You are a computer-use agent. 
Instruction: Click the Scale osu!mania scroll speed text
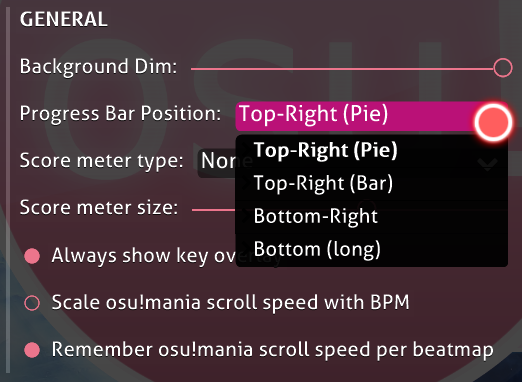[x=230, y=303]
